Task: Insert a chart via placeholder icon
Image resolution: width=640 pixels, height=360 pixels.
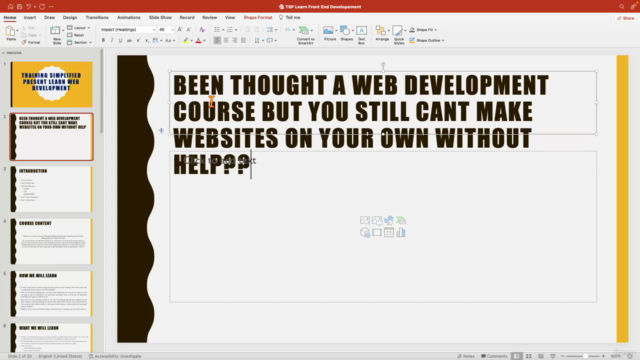Action: pyautogui.click(x=401, y=233)
